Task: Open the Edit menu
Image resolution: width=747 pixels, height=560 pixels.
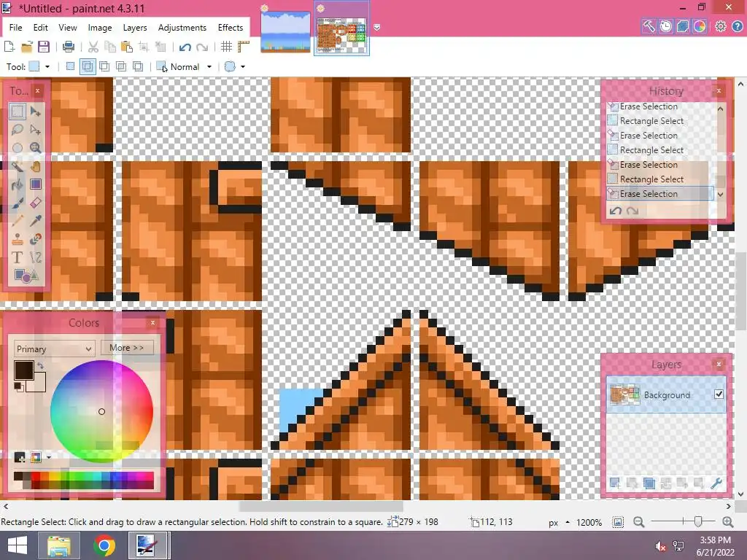Action: [x=41, y=28]
